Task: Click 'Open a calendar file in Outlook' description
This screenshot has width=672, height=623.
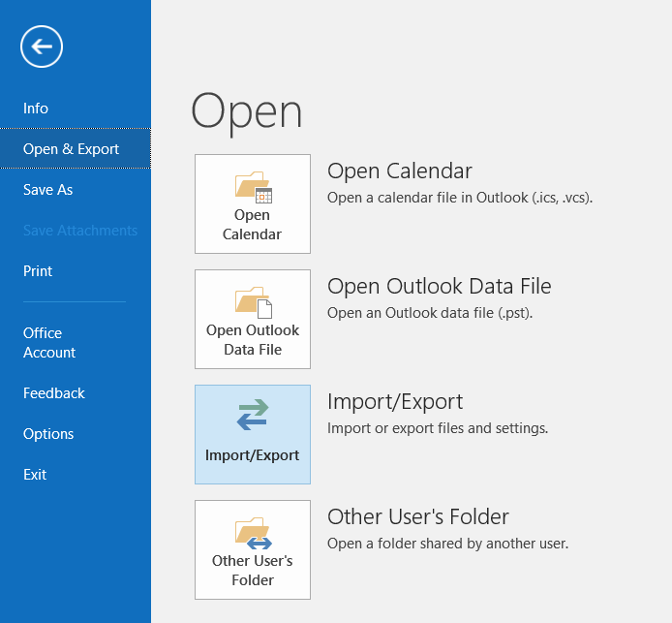Action: pos(460,198)
